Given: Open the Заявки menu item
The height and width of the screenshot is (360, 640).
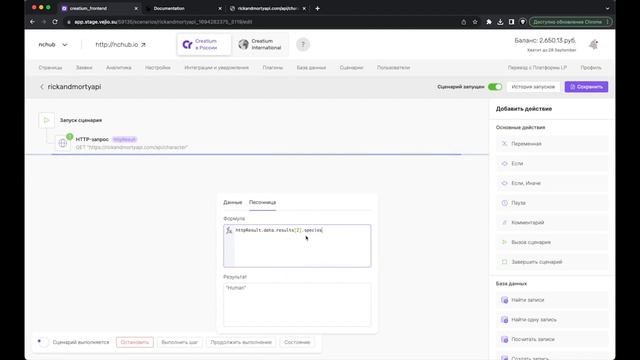Looking at the screenshot, I should tap(84, 68).
